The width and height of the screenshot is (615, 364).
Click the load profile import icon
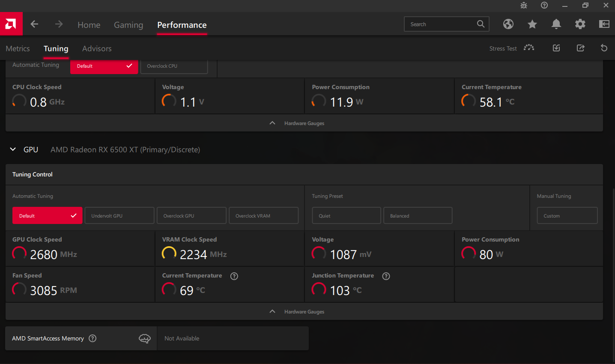(556, 48)
